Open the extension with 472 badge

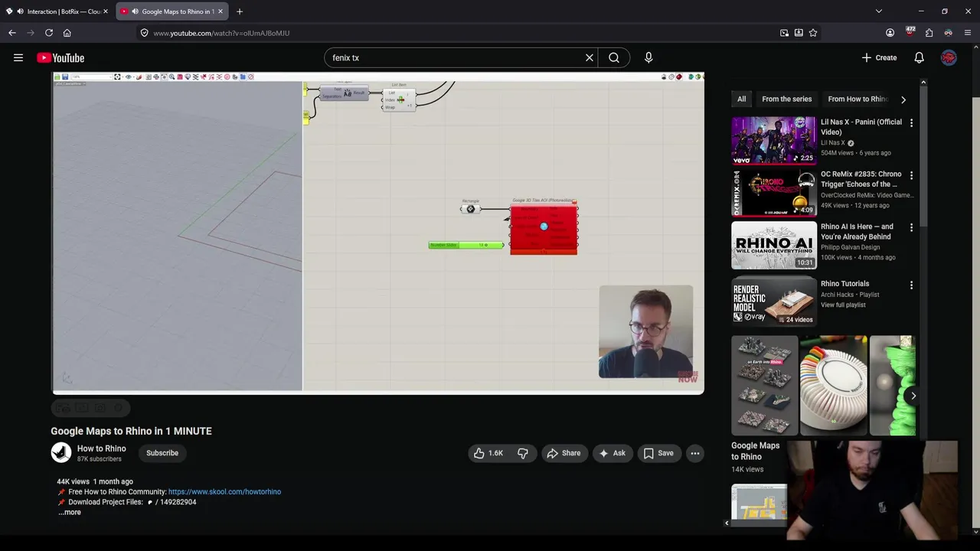point(910,32)
